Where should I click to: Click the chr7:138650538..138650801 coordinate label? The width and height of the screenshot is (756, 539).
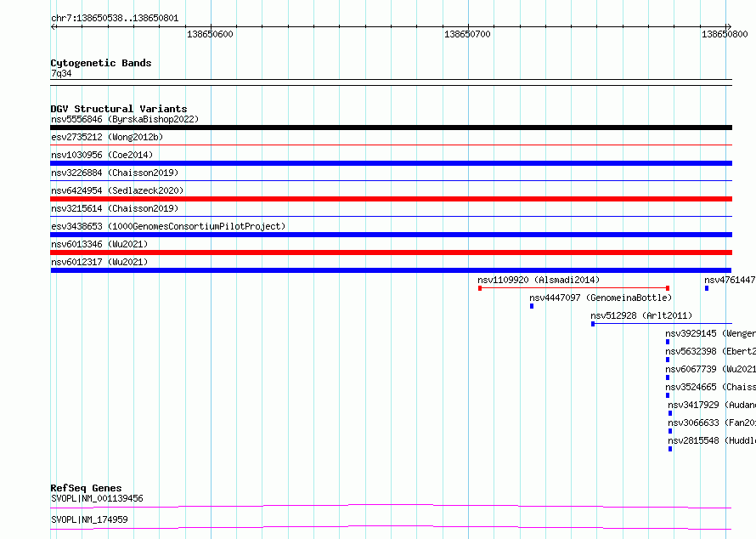(x=115, y=19)
